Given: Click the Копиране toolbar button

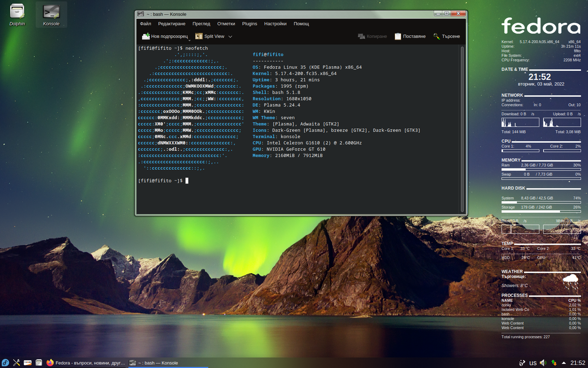Looking at the screenshot, I should [373, 36].
